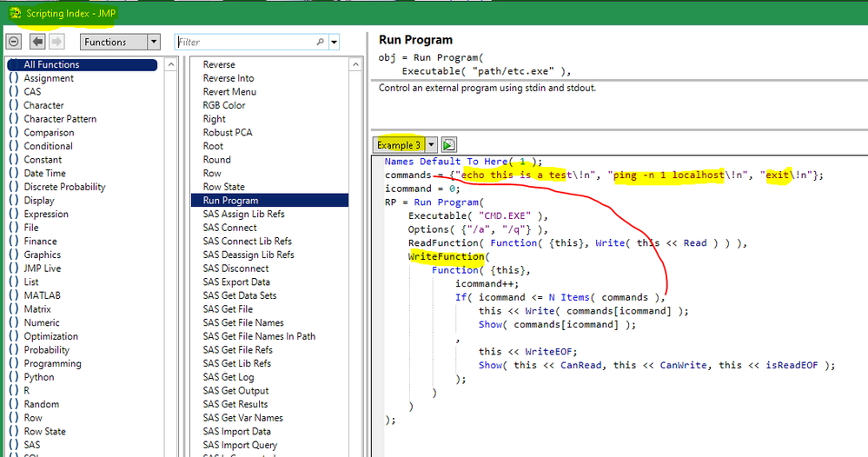Run the example script with green play icon
Viewport: 868px width, 457px height.
pos(449,145)
